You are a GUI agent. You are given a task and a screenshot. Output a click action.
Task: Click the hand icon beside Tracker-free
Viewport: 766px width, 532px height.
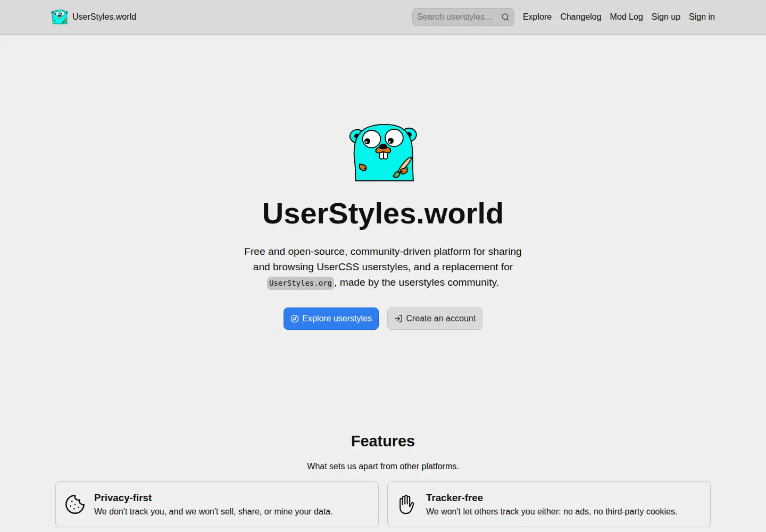pos(407,504)
